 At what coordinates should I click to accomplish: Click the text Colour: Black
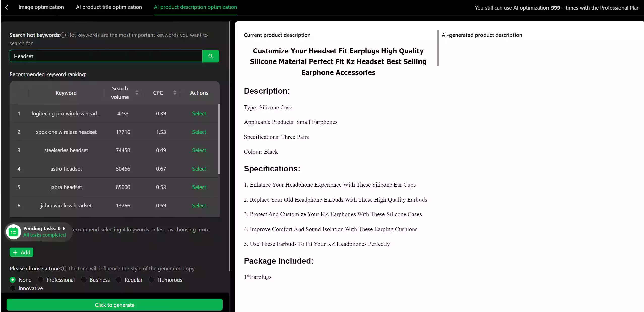point(261,152)
